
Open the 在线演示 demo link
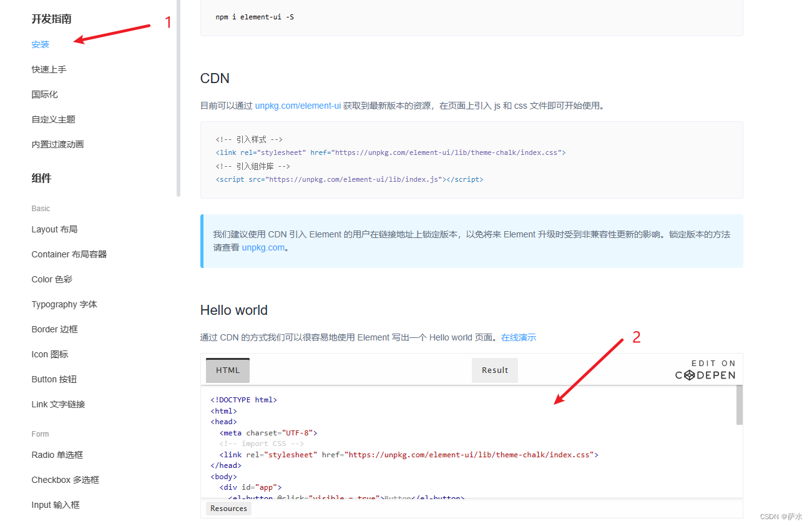(519, 337)
